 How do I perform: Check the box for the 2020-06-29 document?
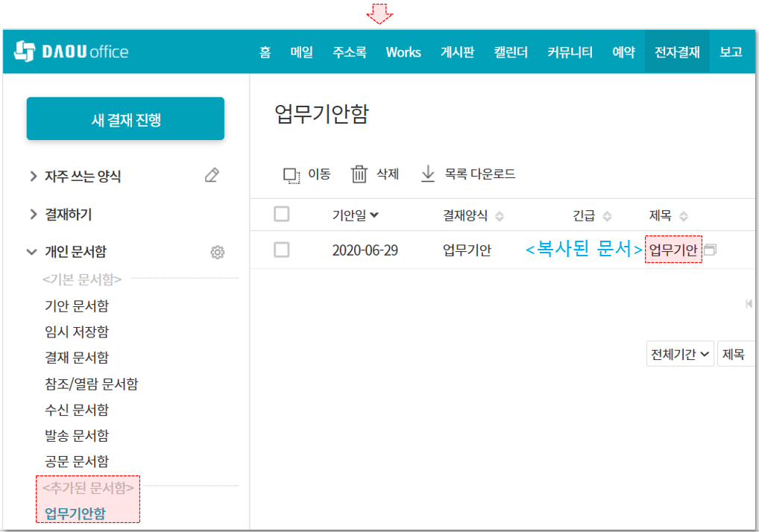click(282, 250)
